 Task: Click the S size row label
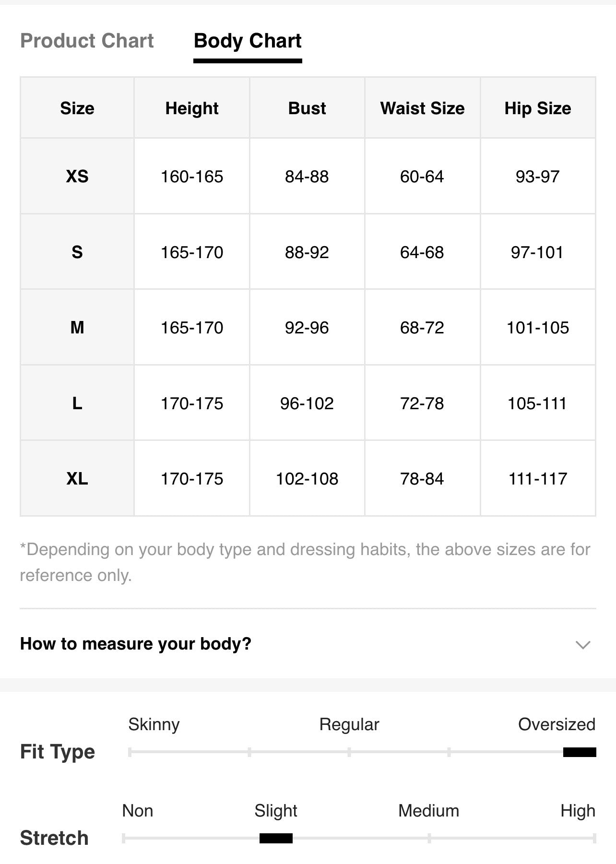77,252
